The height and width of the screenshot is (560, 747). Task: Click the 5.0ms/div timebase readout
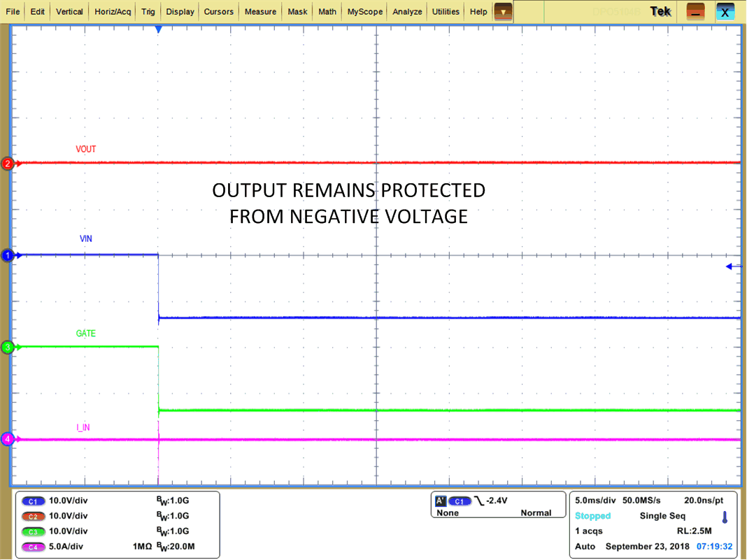point(595,501)
